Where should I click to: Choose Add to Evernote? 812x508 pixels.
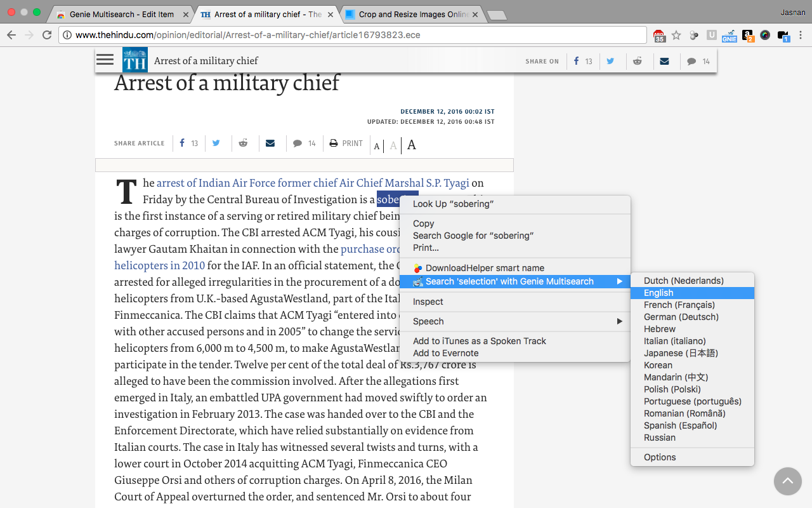tap(515, 353)
